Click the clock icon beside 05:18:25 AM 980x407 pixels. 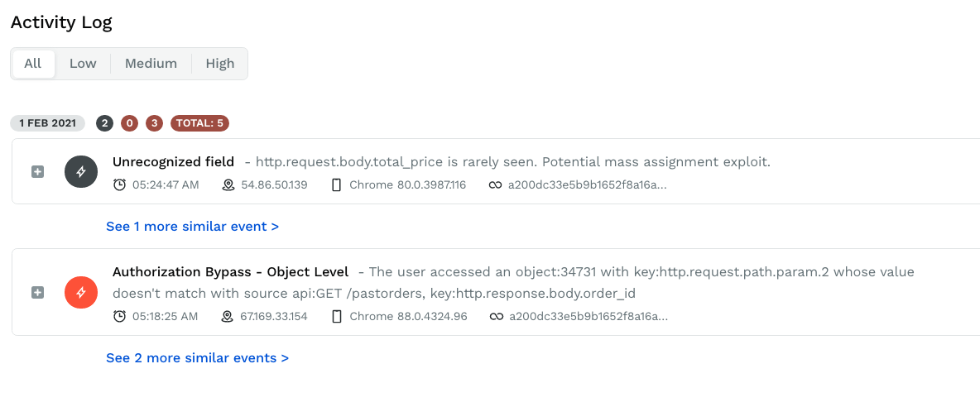pyautogui.click(x=119, y=316)
